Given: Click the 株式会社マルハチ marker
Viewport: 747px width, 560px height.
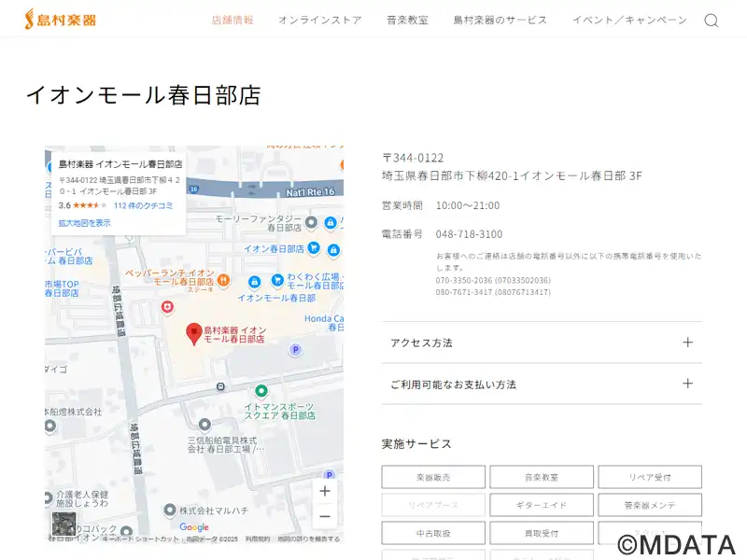Looking at the screenshot, I should click(x=170, y=510).
